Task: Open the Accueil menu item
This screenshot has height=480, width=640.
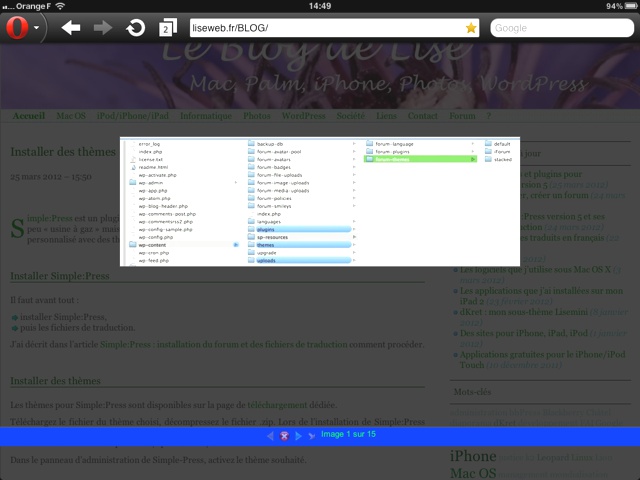Action: coord(29,116)
